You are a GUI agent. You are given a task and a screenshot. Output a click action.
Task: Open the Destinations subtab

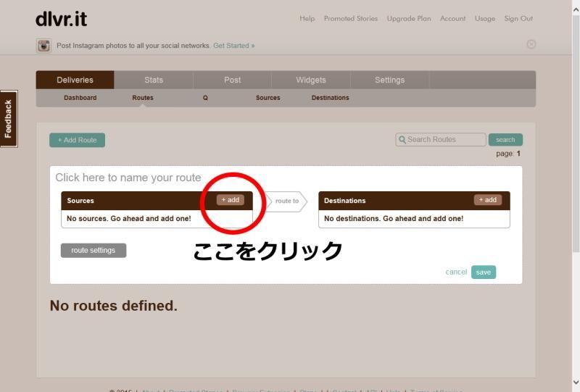click(x=330, y=98)
